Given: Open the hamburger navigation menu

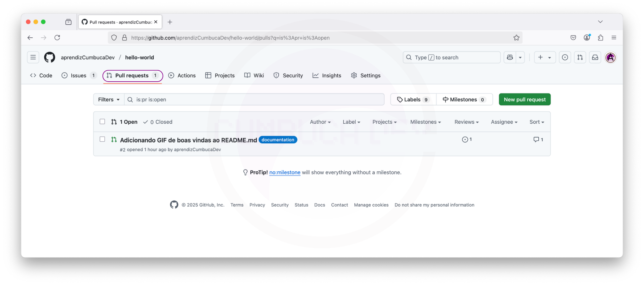Looking at the screenshot, I should tap(33, 57).
